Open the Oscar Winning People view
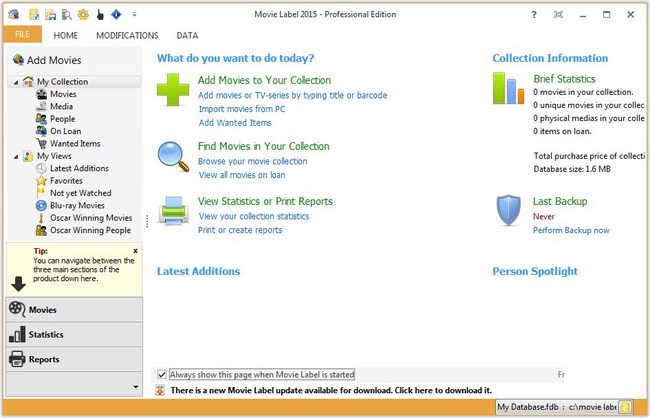Screen dimensions: 650x418 (x=83, y=230)
